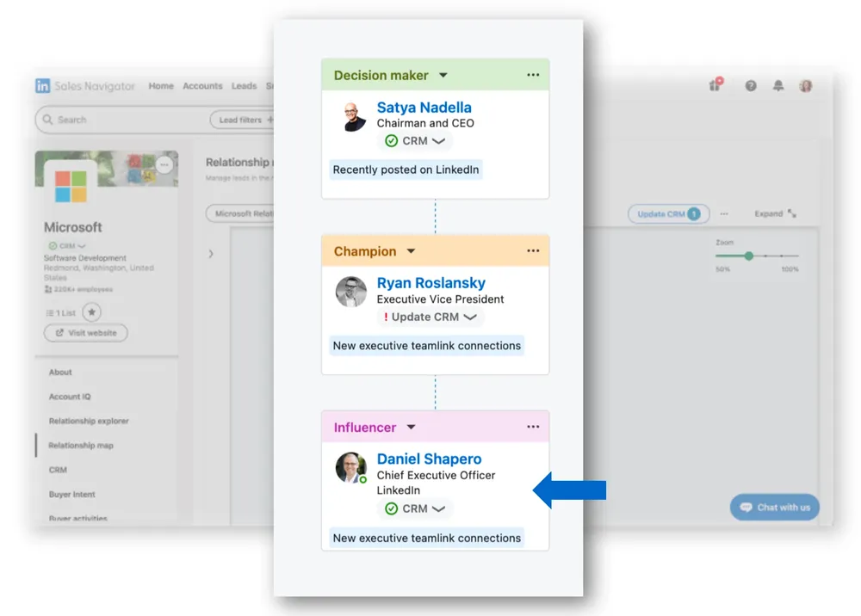Click the Expand arrows icon

[x=792, y=213]
